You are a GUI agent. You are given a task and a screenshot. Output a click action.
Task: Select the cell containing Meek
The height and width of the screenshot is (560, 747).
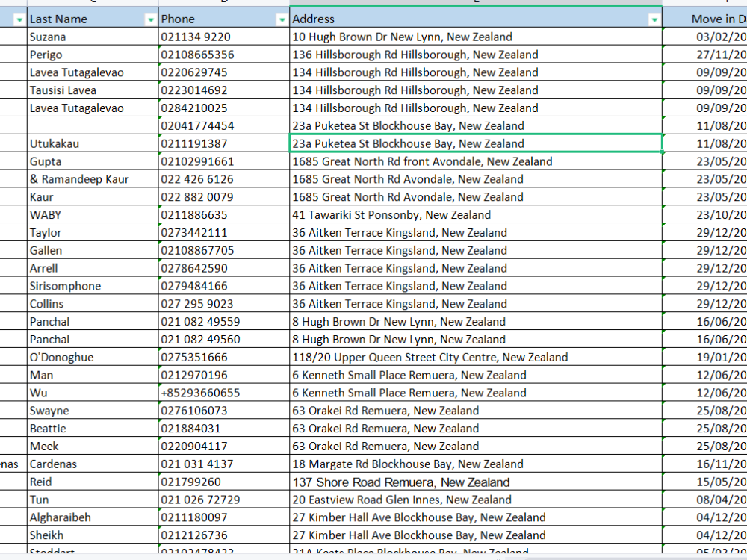[93, 447]
